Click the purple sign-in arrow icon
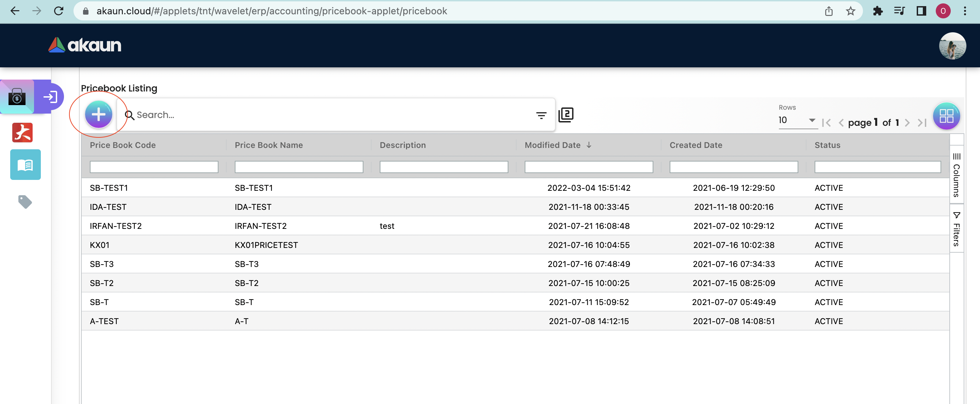Screen dimensions: 980x404 pyautogui.click(x=50, y=97)
